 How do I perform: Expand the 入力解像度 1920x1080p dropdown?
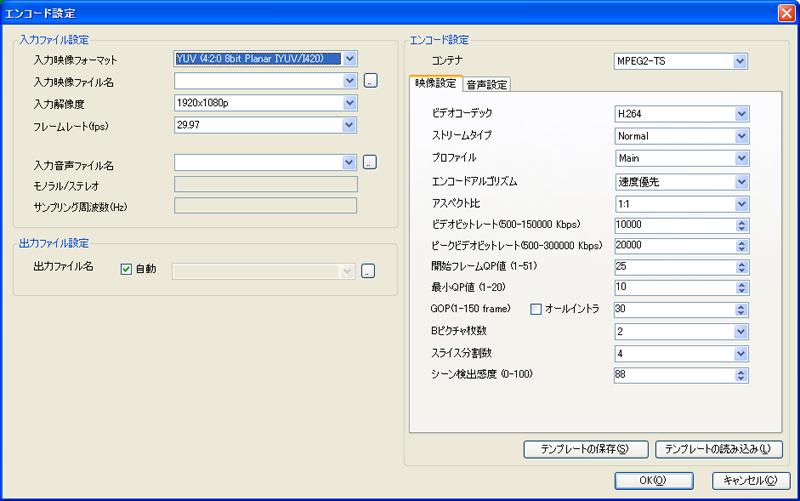coord(349,103)
